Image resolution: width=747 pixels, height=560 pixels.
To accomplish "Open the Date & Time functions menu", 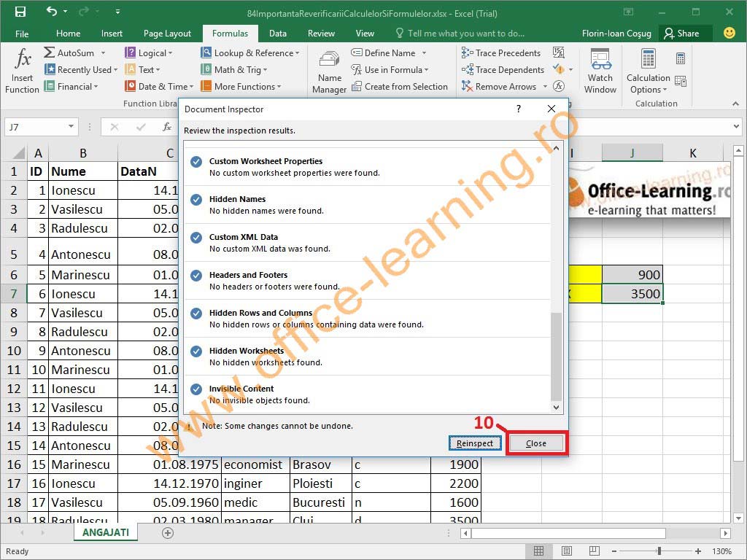I will click(x=159, y=87).
